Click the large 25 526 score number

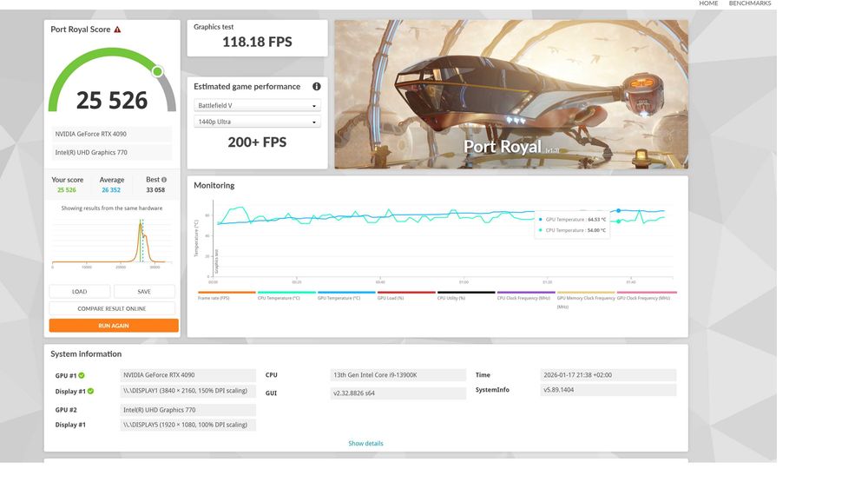(x=112, y=100)
